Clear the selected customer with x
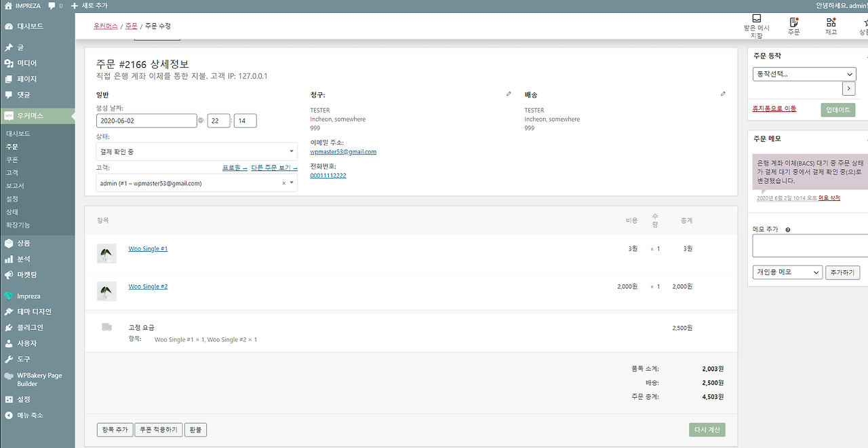Viewport: 868px width, 448px height. [x=283, y=183]
